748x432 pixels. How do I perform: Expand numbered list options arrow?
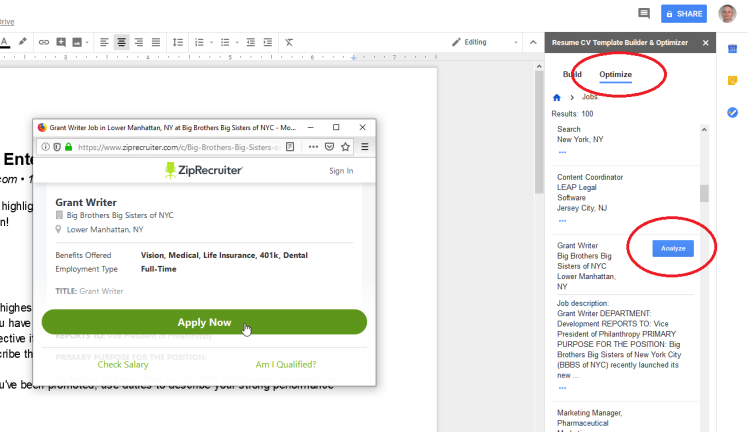coord(211,42)
